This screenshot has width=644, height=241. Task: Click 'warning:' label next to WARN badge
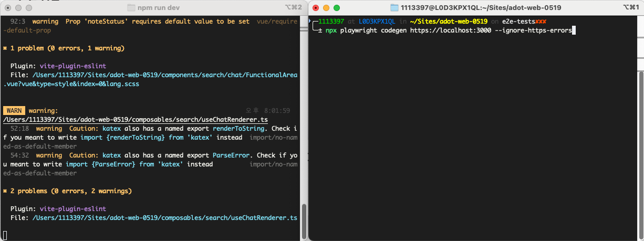(x=43, y=111)
